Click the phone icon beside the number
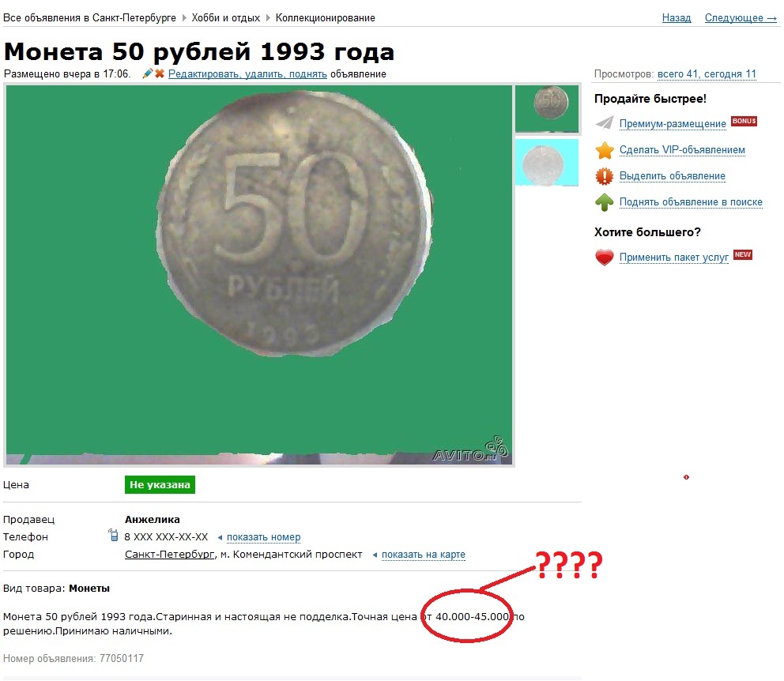 pos(114,535)
